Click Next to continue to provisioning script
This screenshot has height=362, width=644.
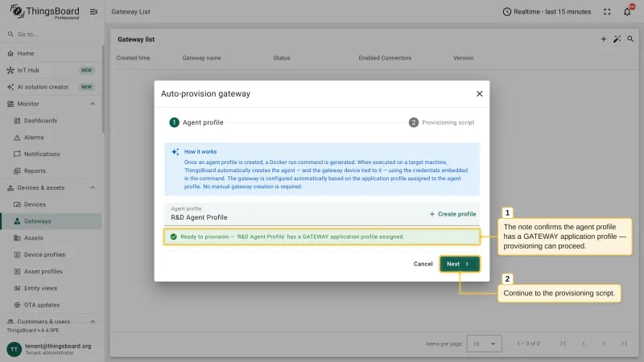point(460,264)
